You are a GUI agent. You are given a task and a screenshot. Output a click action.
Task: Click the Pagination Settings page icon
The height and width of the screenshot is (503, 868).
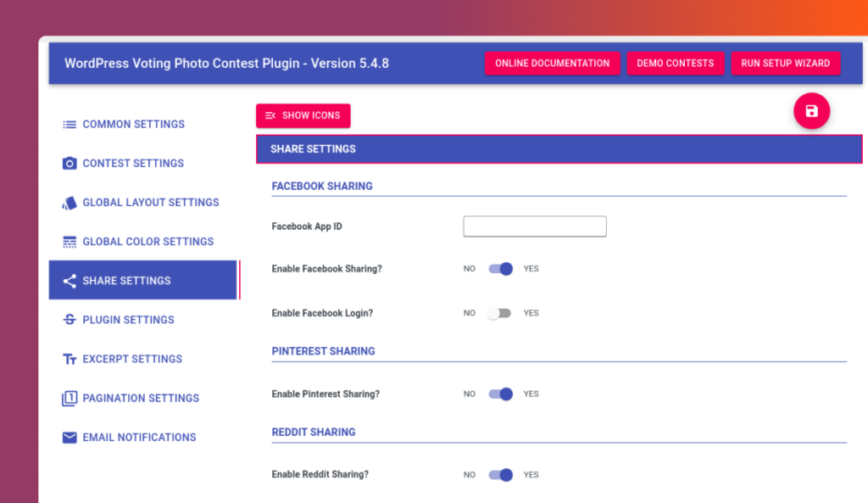70,399
